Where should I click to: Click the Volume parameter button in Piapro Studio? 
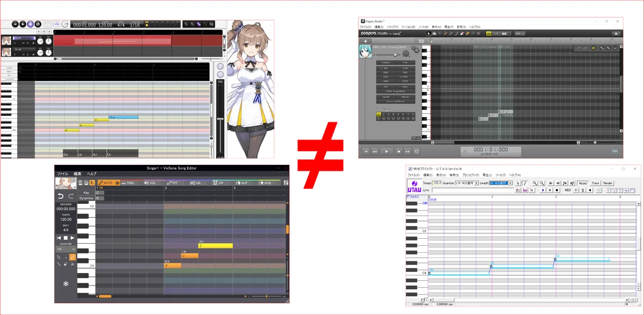pyautogui.click(x=386, y=62)
